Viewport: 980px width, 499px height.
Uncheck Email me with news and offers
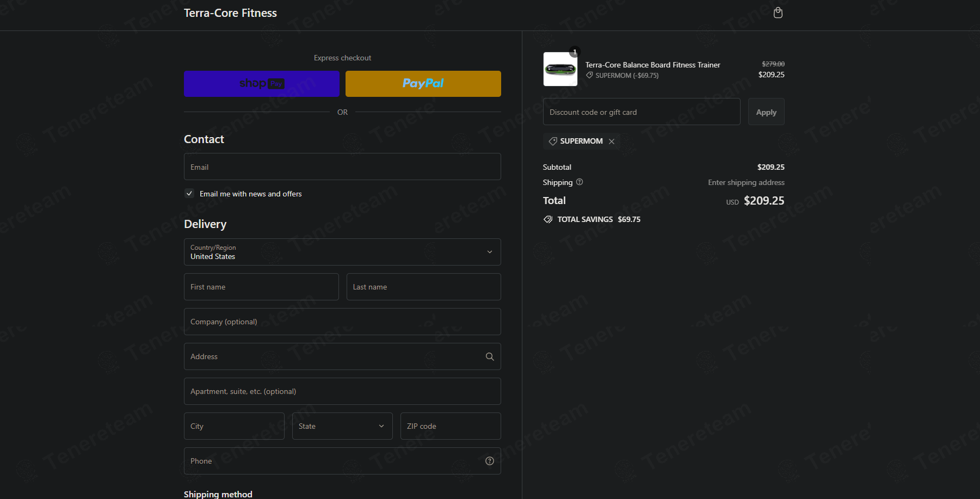click(x=189, y=193)
